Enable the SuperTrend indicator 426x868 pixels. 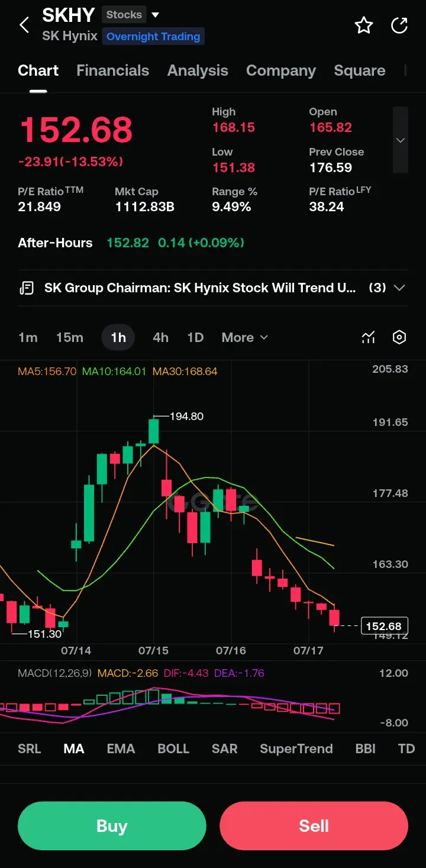pyautogui.click(x=296, y=748)
